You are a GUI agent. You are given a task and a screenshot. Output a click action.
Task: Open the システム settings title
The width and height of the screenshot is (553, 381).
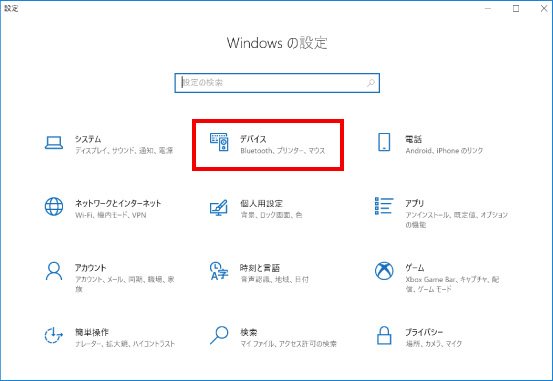click(88, 139)
